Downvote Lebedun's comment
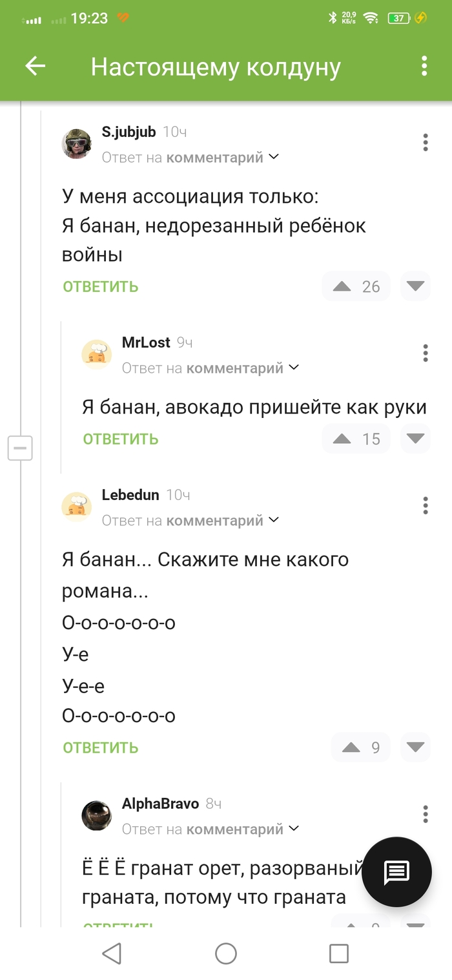The image size is (452, 980). [x=415, y=747]
